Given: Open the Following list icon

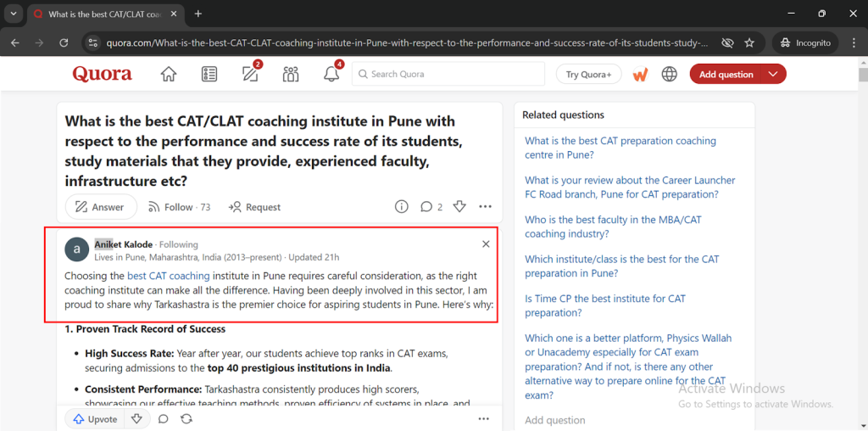Looking at the screenshot, I should coord(209,74).
